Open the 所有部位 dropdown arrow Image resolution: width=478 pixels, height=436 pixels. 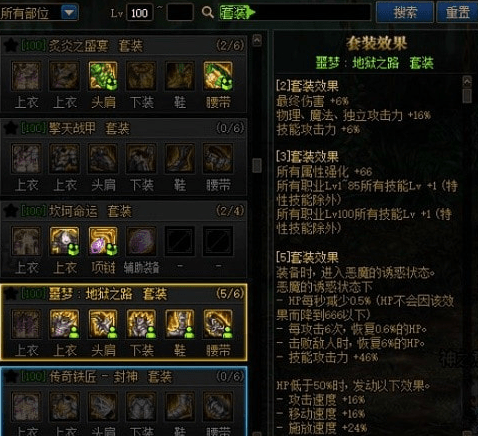pos(70,13)
